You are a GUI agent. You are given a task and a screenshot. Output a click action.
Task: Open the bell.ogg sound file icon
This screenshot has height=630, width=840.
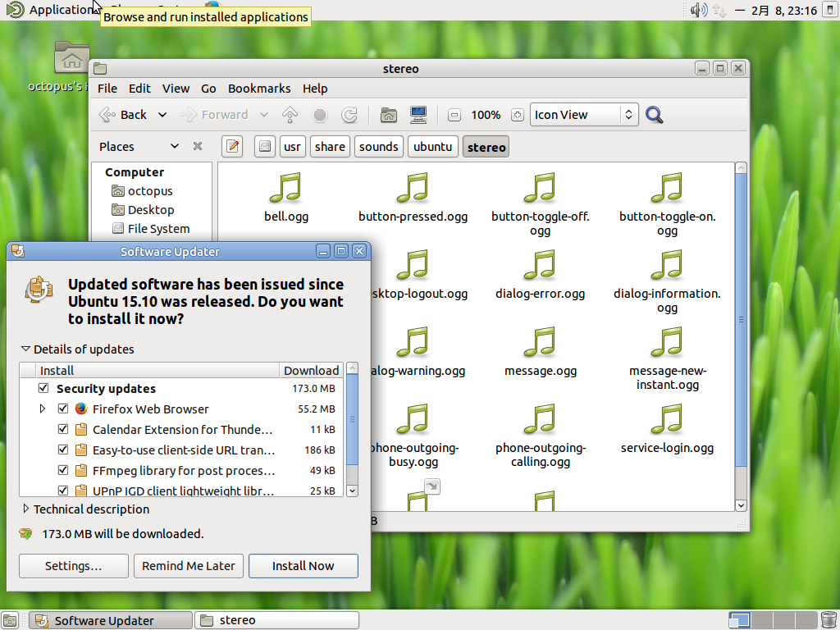tap(286, 188)
